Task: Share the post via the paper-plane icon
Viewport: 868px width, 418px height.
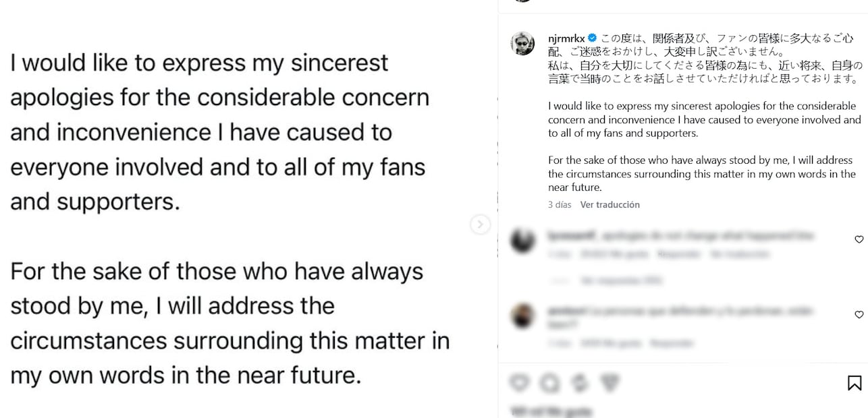Action: 609,383
